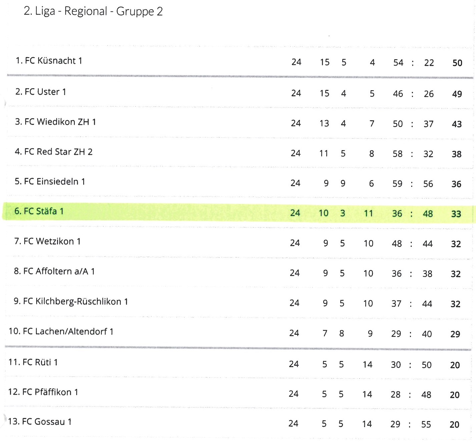The width and height of the screenshot is (476, 448).
Task: Select FC Uster goals scored 46
Action: point(398,94)
